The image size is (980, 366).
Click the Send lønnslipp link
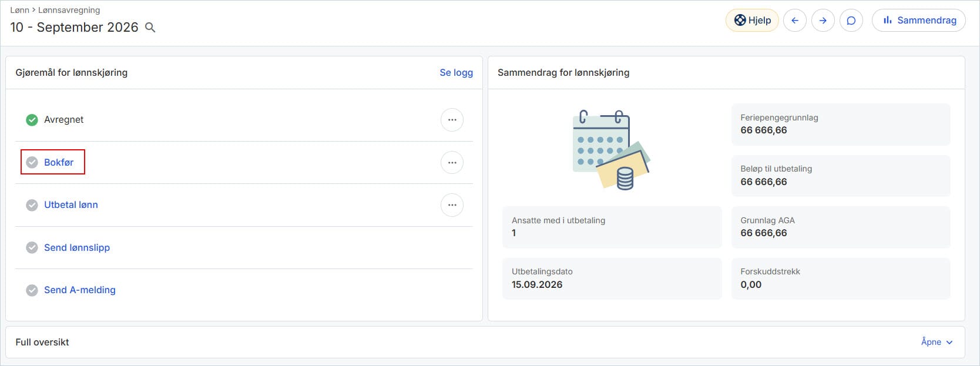pos(77,247)
